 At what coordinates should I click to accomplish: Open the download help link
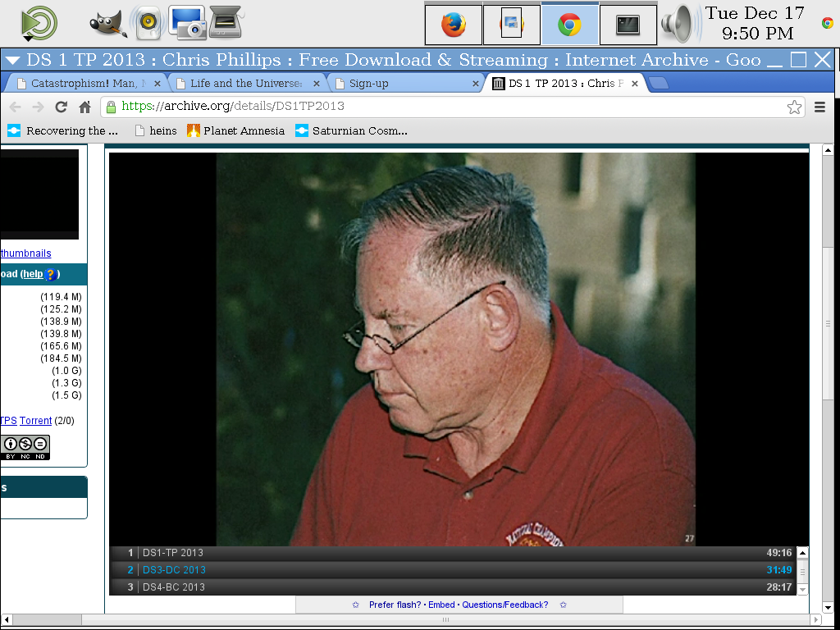point(33,274)
